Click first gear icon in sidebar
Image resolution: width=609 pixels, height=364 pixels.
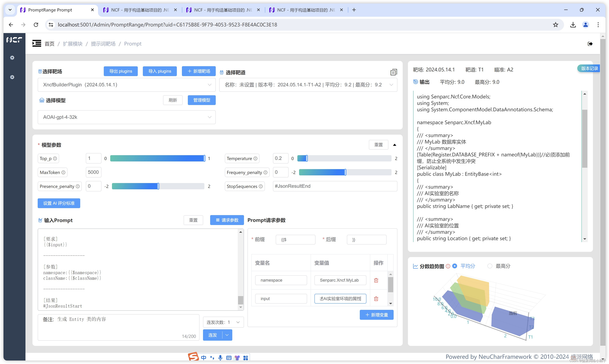click(12, 57)
